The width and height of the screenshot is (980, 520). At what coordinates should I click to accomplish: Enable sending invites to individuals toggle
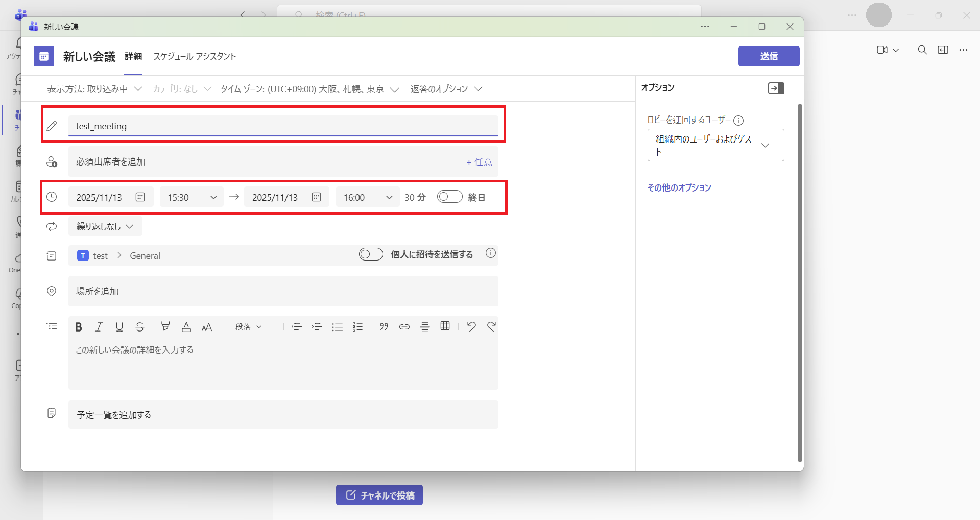[x=371, y=254]
